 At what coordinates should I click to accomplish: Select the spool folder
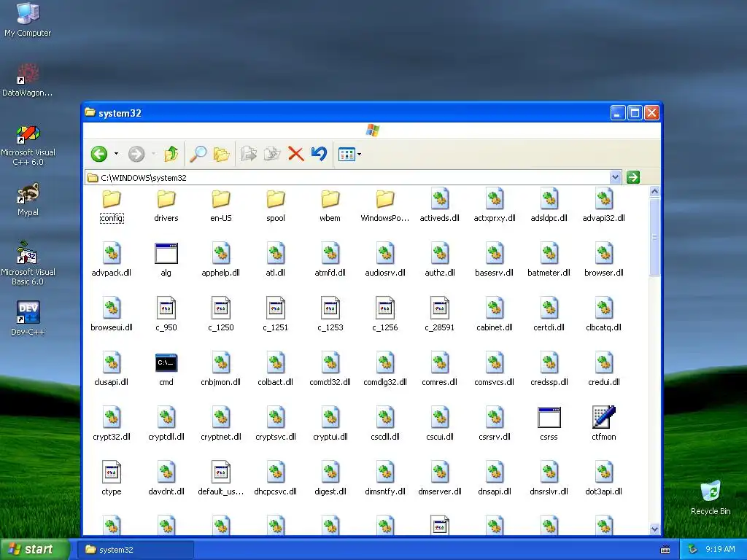tap(275, 206)
